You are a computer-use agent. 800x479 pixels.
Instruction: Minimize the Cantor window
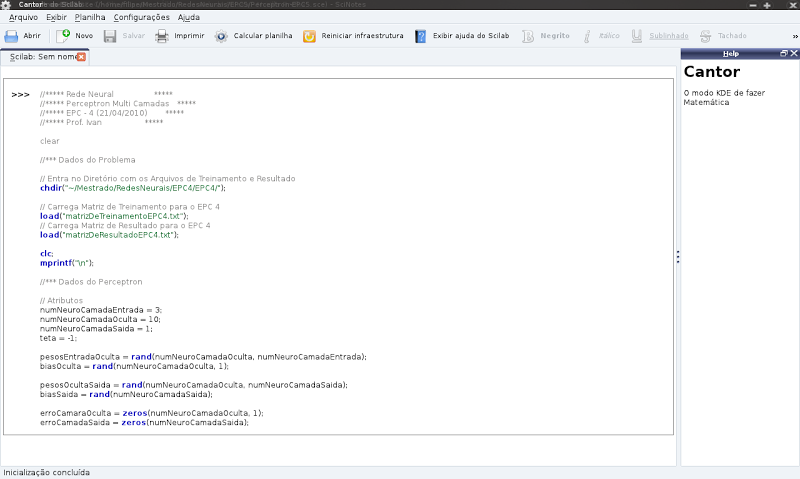pyautogui.click(x=753, y=5)
